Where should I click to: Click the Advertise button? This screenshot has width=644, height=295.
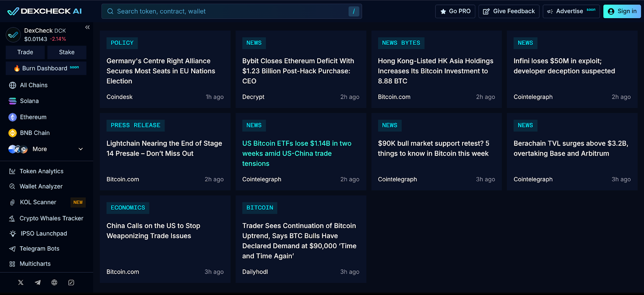click(x=571, y=11)
